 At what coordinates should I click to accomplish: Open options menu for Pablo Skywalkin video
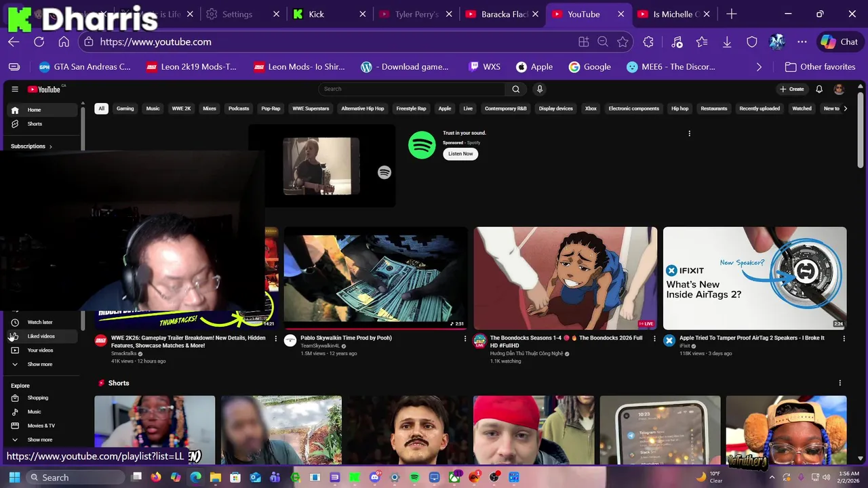click(465, 338)
